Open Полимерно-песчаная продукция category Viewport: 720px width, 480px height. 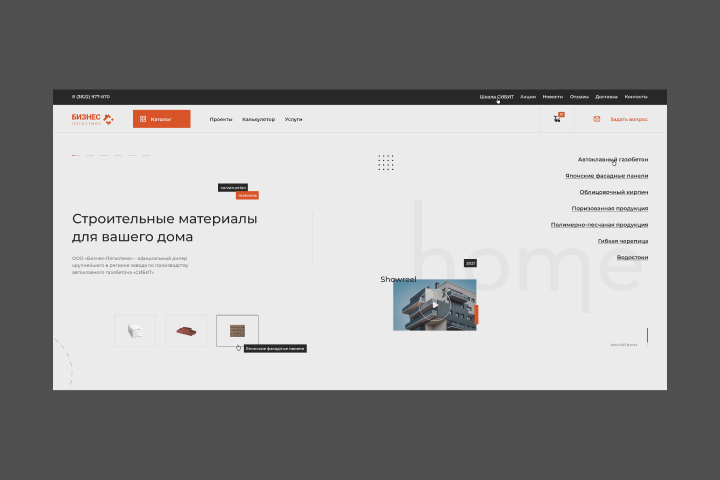tap(600, 225)
